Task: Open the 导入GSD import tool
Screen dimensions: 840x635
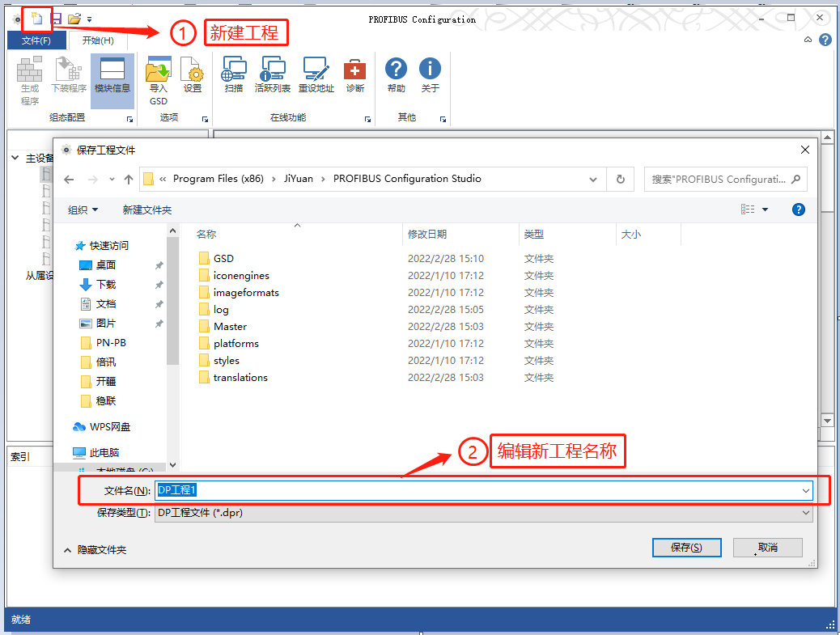Action: pyautogui.click(x=159, y=80)
